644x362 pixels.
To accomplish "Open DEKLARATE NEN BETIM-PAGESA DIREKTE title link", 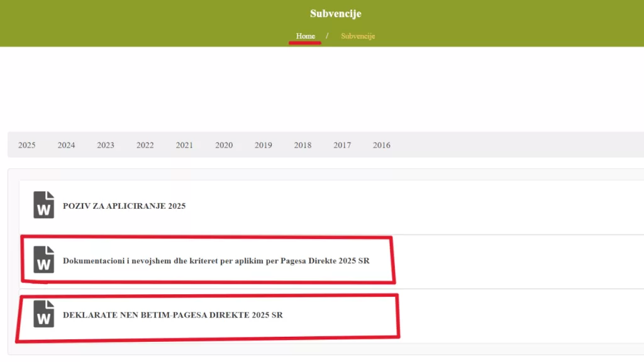I will click(172, 315).
